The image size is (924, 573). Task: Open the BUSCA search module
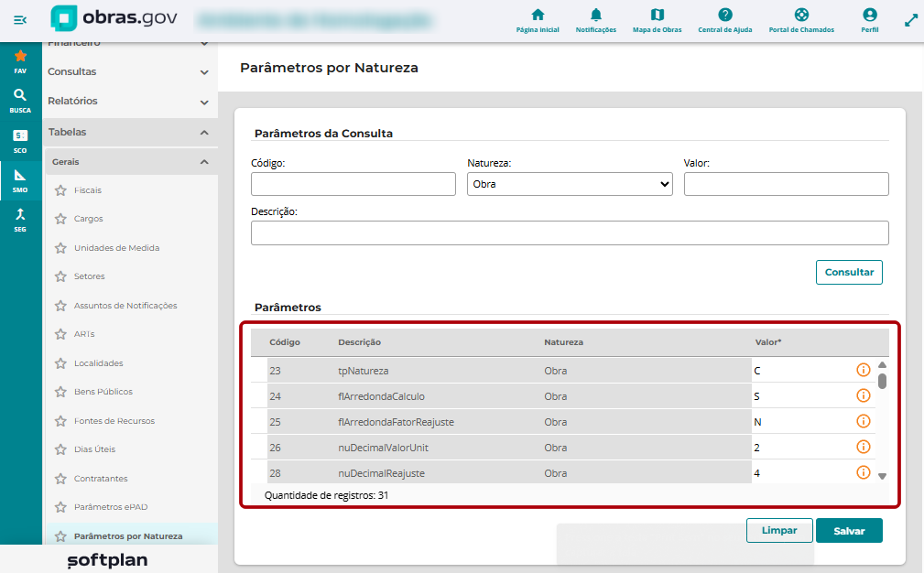(21, 102)
